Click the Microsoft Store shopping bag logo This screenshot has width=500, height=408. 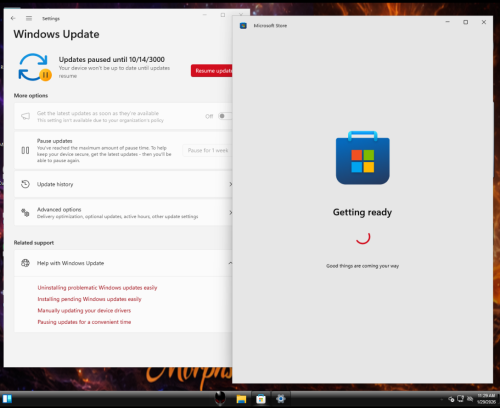[363, 158]
